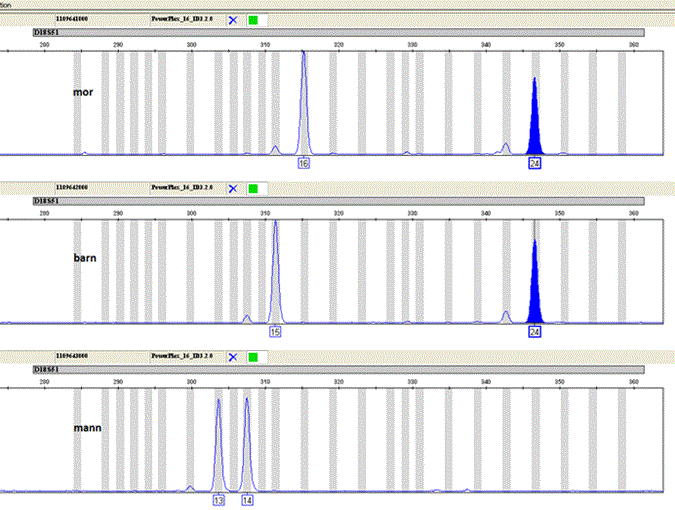Click the green square icon in the mor panel header
The image size is (675, 510).
253,20
